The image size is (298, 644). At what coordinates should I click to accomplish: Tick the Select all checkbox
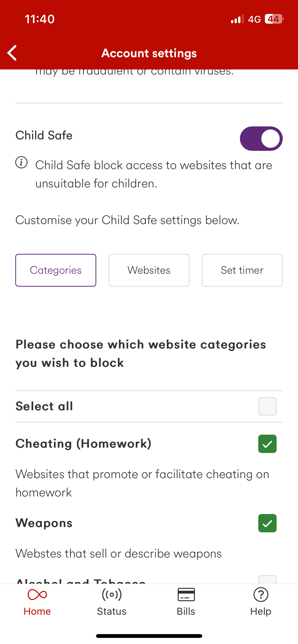[267, 406]
